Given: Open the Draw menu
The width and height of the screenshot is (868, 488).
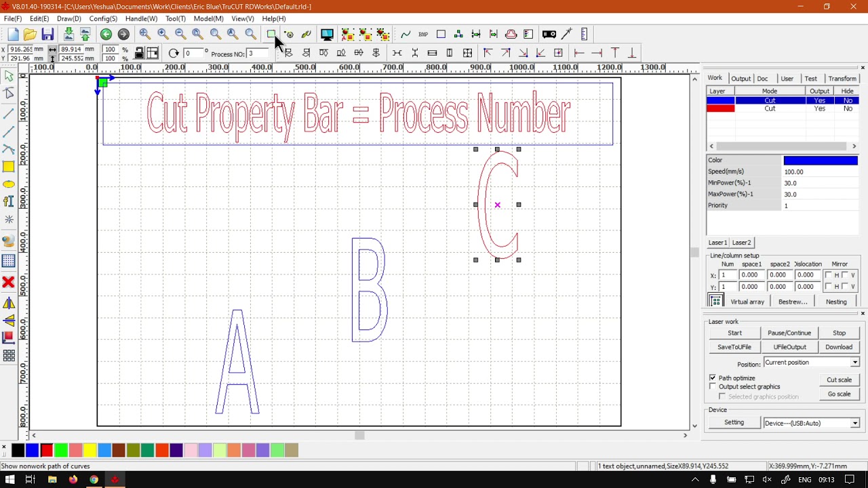Looking at the screenshot, I should (68, 18).
